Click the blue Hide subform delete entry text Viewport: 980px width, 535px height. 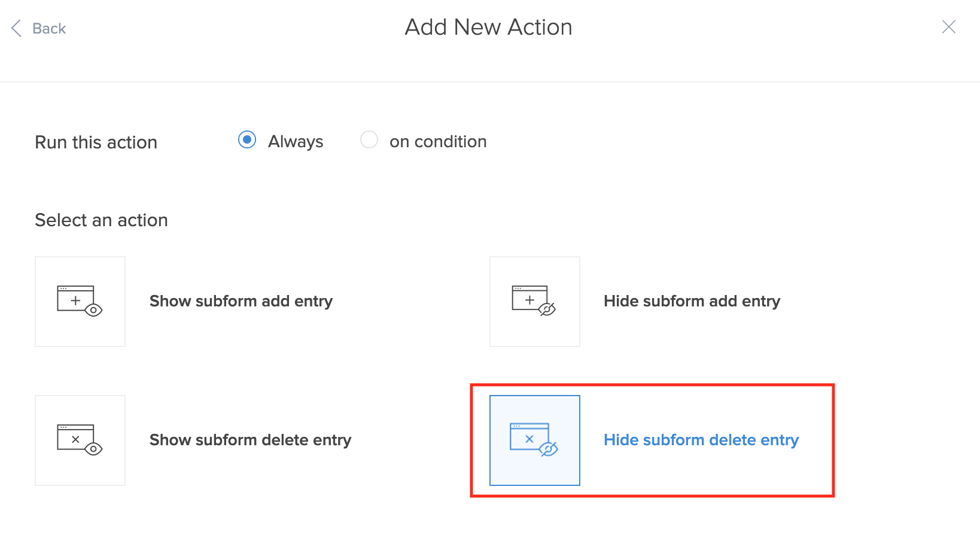coord(701,440)
